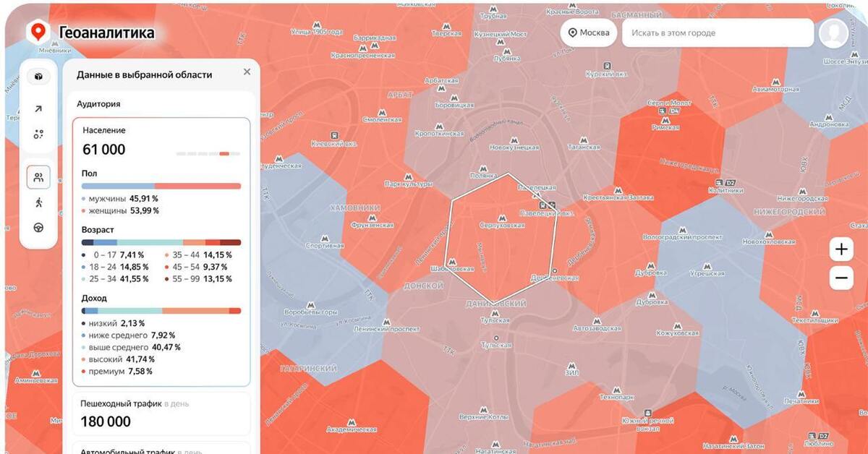The image size is (868, 454).
Task: Focus the 'Искать в этом городе' search field
Action: (x=718, y=33)
